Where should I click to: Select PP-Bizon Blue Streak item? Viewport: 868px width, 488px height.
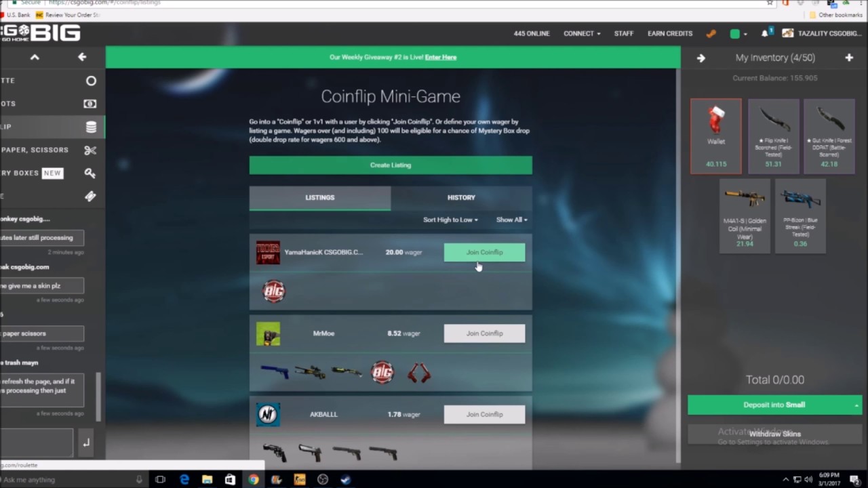pyautogui.click(x=800, y=216)
